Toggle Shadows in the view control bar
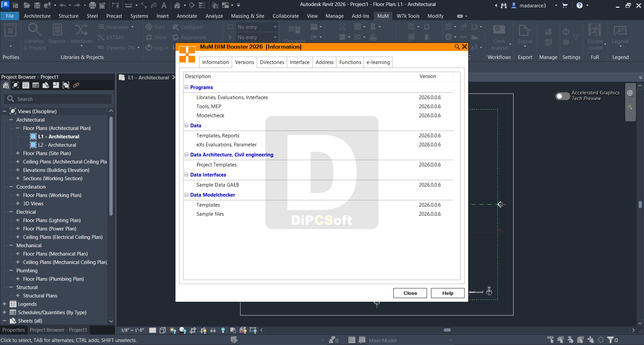Image resolution: width=644 pixels, height=345 pixels. click(x=183, y=330)
